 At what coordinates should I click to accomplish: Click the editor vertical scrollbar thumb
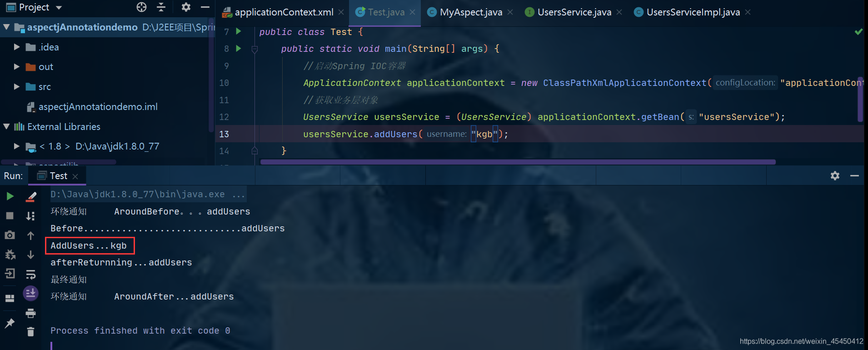(x=860, y=99)
